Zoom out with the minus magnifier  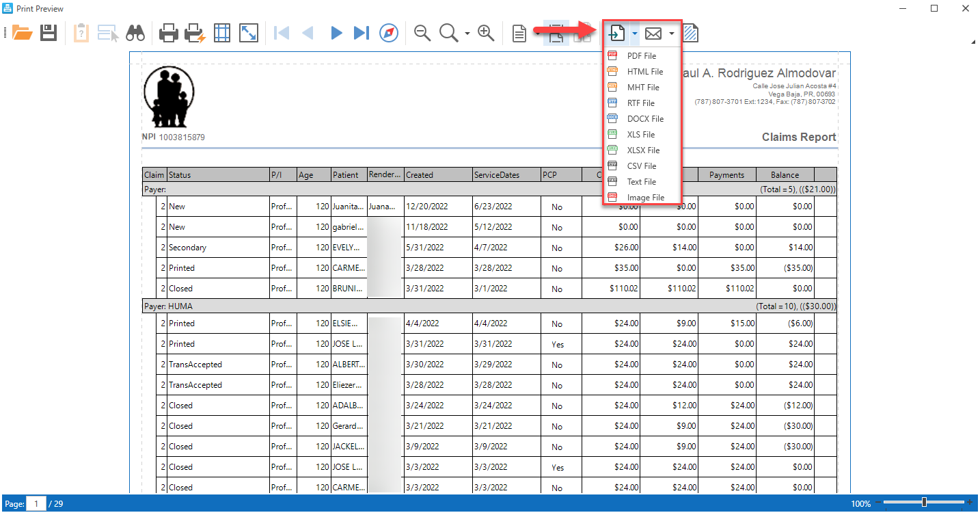(422, 33)
